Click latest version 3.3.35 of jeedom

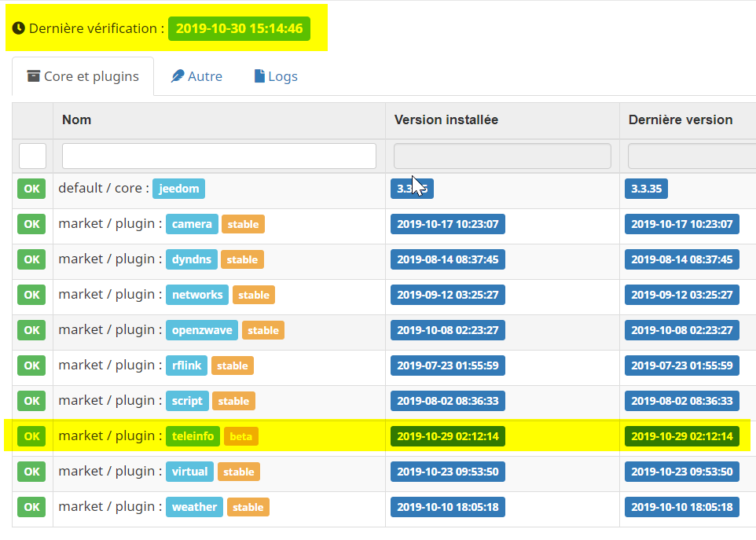[647, 189]
